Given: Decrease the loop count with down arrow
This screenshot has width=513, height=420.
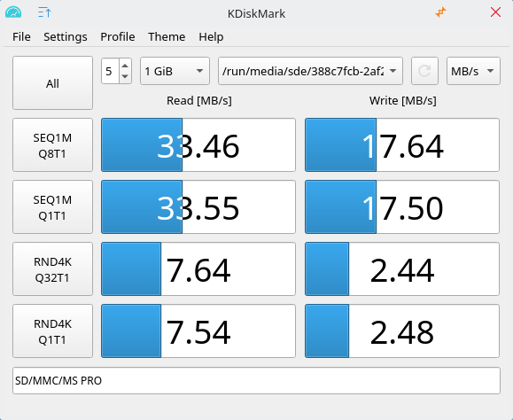Looking at the screenshot, I should (x=125, y=76).
